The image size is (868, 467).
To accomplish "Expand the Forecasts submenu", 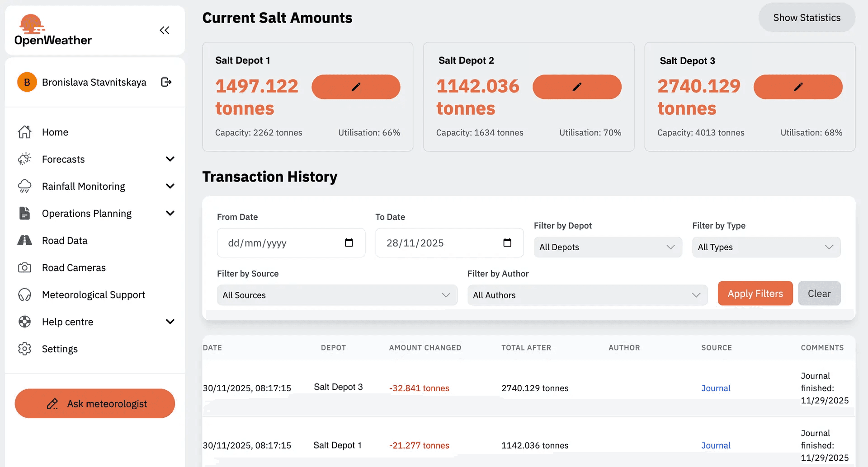I will coord(170,159).
